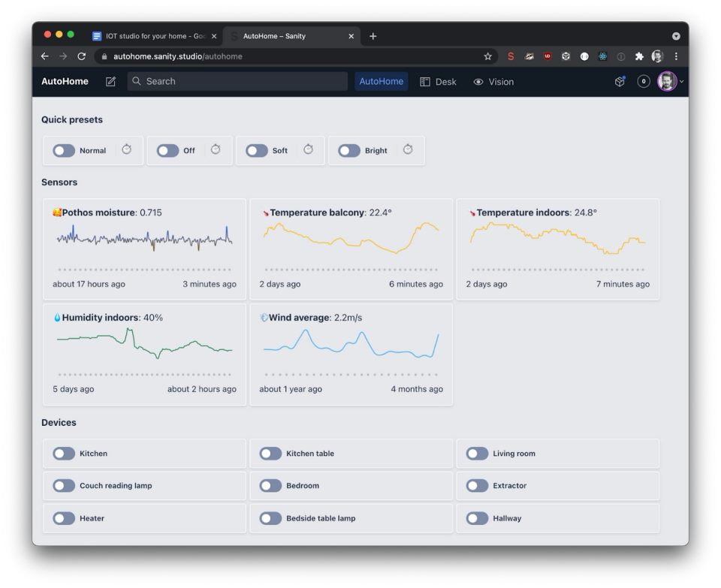Image resolution: width=721 pixels, height=588 pixels.
Task: Open the Temperature indoors sensor chart
Action: [x=558, y=249]
